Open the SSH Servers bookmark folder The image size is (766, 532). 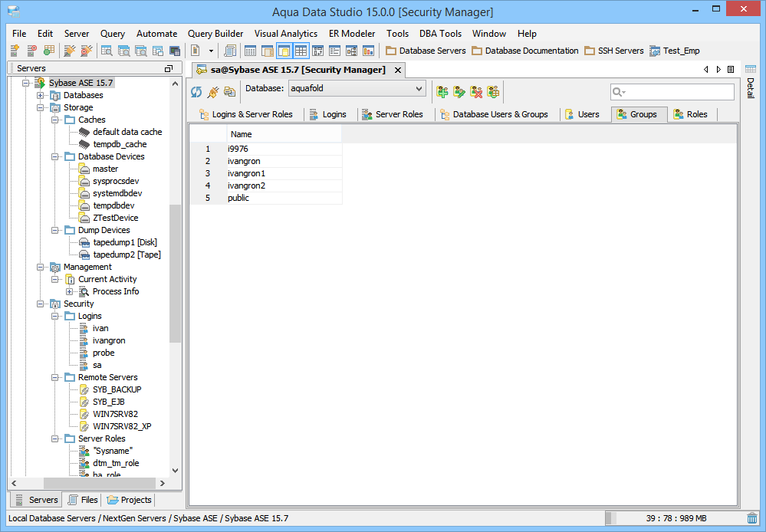(x=614, y=51)
